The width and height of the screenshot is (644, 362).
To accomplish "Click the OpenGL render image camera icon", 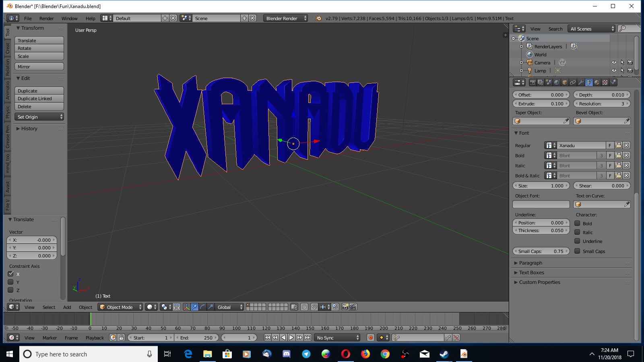I will pos(345,307).
